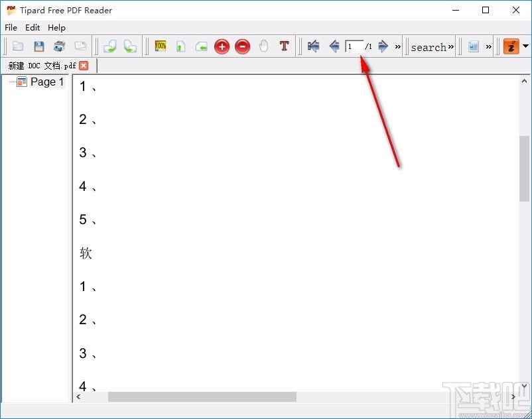Click the search toolbar label

point(429,47)
